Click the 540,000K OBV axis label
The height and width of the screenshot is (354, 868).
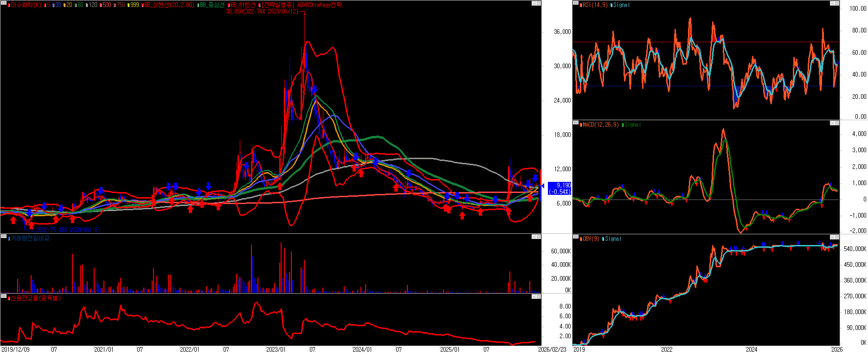coord(855,249)
